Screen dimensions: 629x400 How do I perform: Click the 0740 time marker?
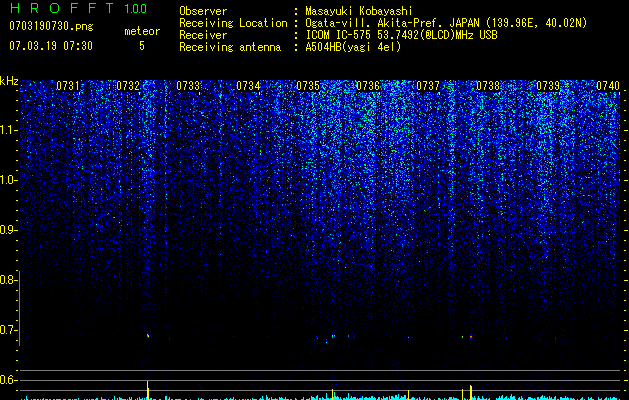[x=608, y=86]
